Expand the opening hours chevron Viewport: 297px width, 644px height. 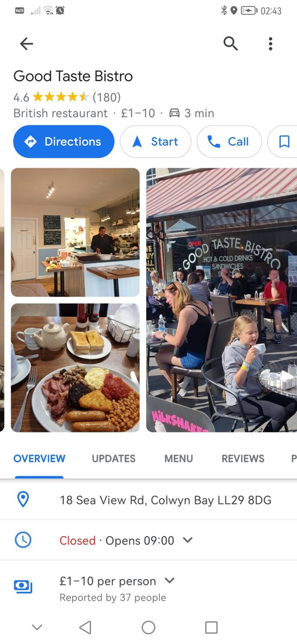point(188,540)
